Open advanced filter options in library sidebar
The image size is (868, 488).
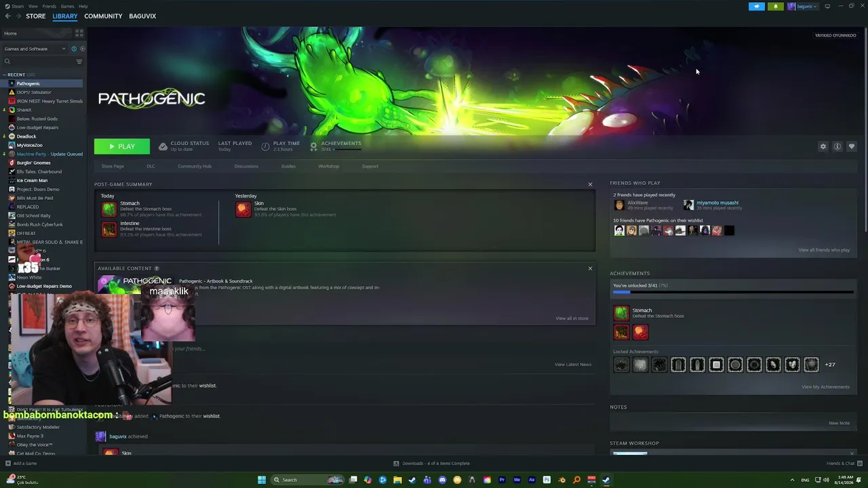[x=79, y=62]
